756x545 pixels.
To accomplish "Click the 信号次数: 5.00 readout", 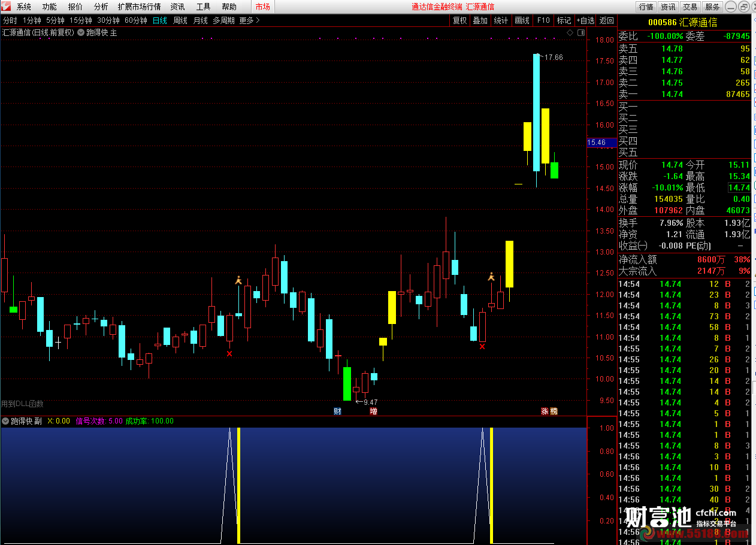I will 99,421.
